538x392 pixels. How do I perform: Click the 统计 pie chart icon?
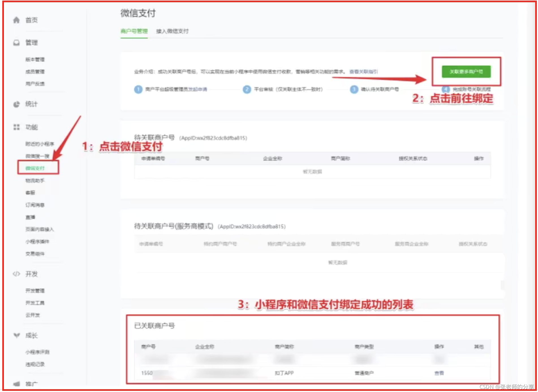point(17,104)
